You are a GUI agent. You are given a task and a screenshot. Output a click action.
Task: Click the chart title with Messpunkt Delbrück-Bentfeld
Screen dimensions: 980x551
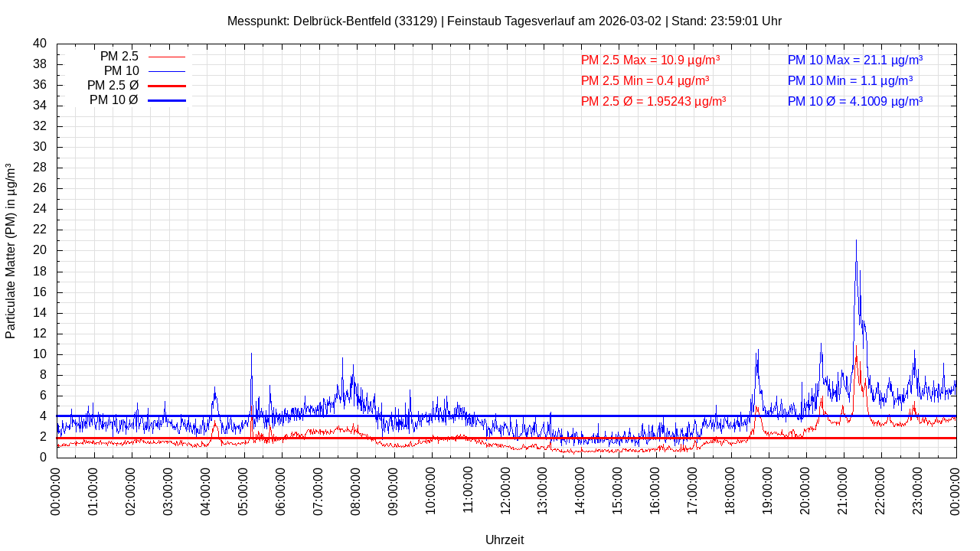[x=504, y=21]
